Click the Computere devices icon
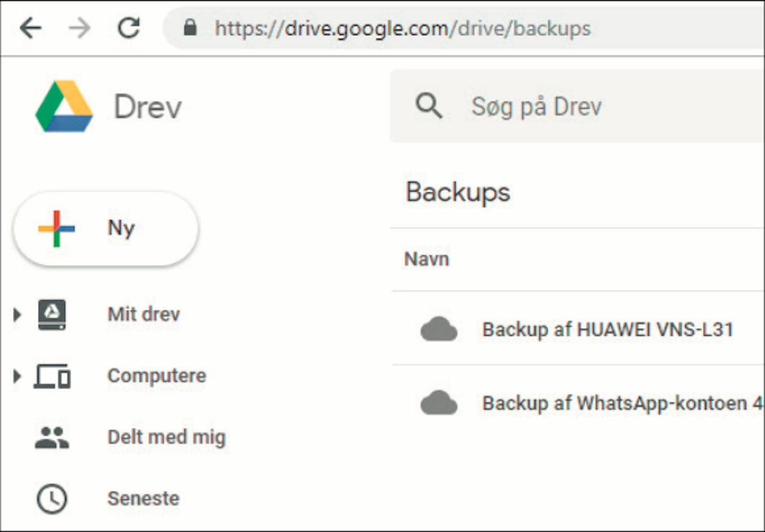 click(52, 376)
